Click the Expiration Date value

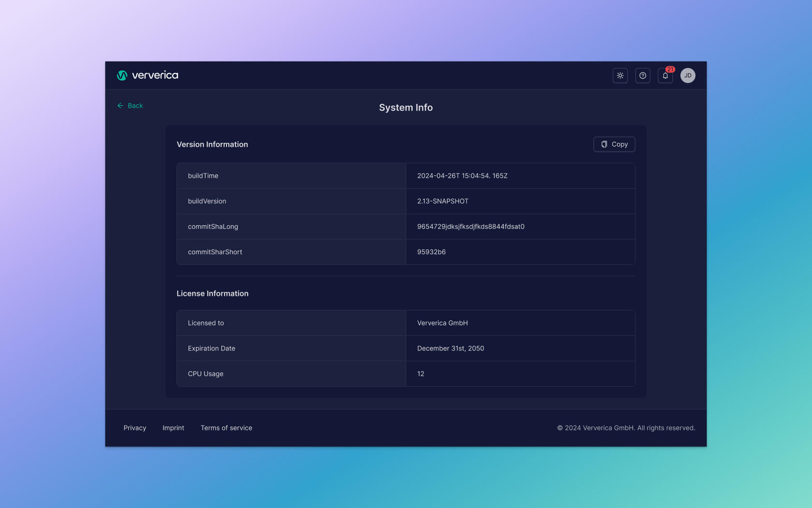pyautogui.click(x=450, y=348)
